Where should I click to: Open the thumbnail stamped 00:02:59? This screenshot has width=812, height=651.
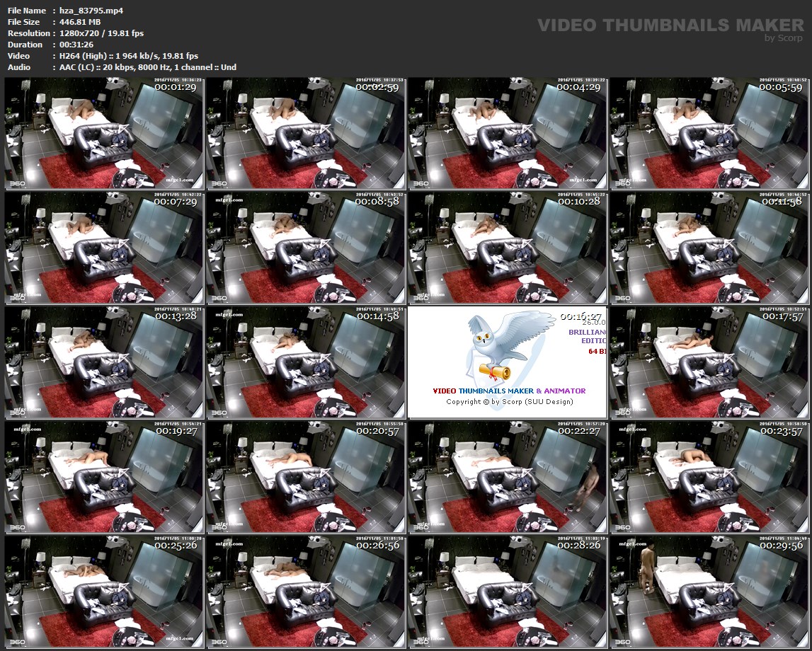point(306,134)
